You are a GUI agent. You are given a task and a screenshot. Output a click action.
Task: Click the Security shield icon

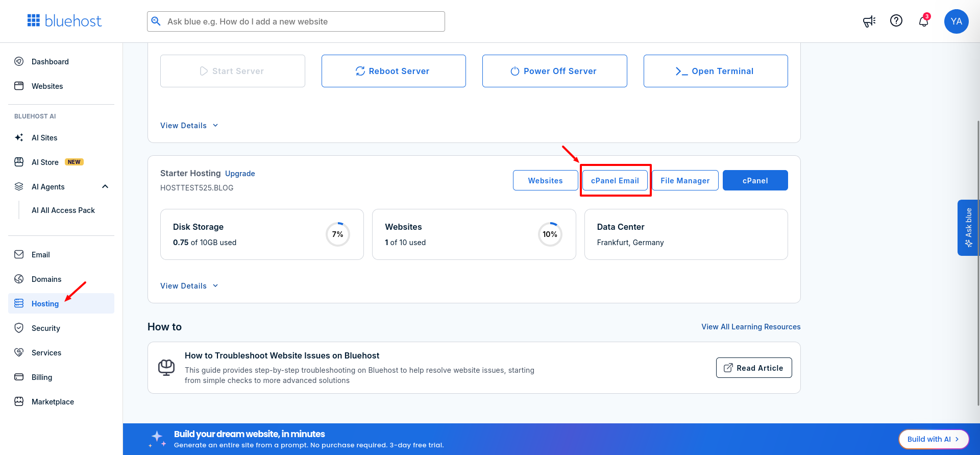pos(19,328)
